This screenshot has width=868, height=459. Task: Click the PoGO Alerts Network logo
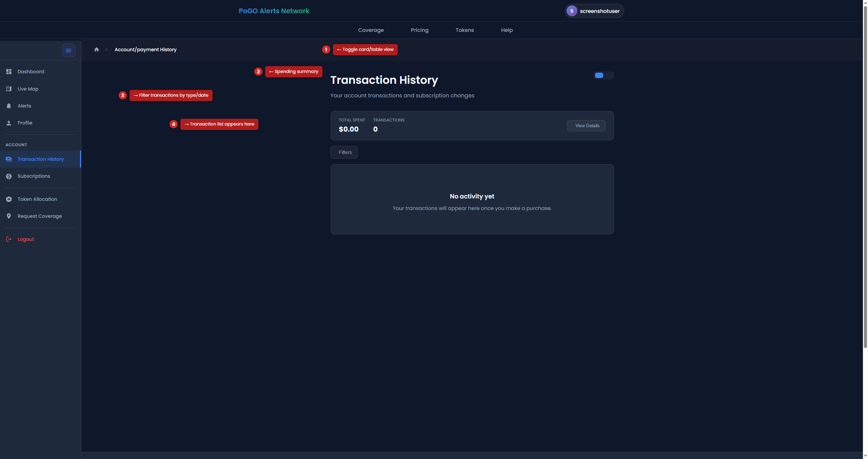tap(274, 11)
